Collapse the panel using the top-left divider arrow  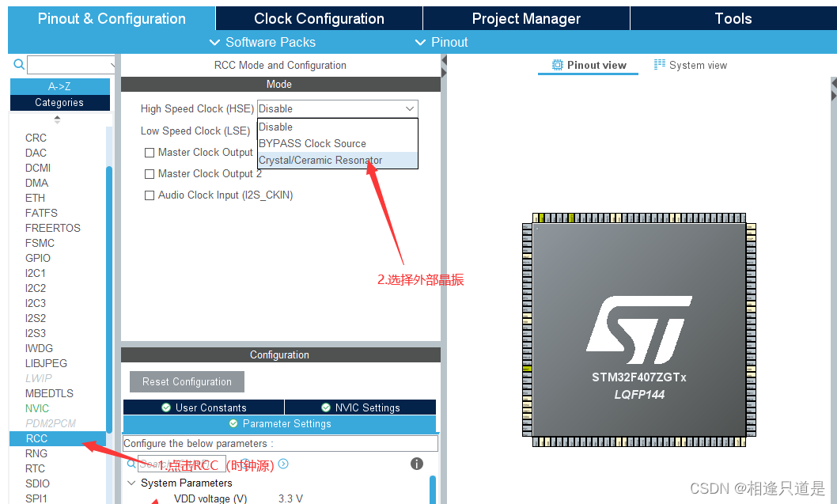pyautogui.click(x=444, y=61)
